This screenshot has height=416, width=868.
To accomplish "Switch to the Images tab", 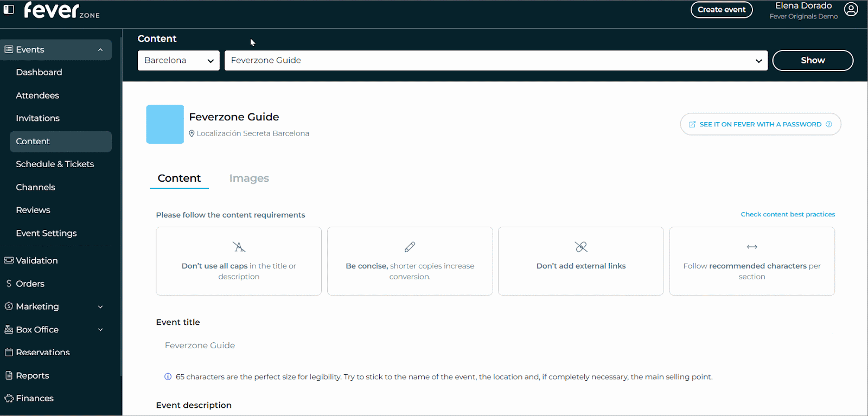I will (x=249, y=178).
